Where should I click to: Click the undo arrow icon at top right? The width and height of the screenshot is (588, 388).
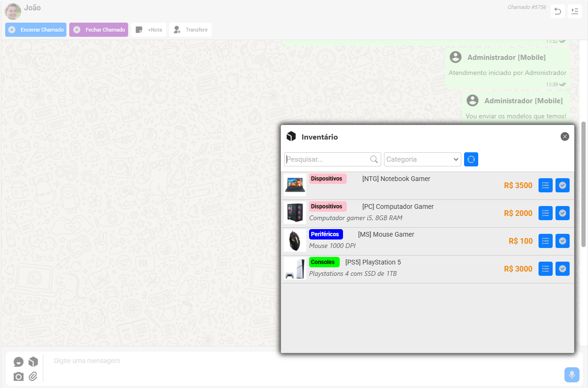558,11
